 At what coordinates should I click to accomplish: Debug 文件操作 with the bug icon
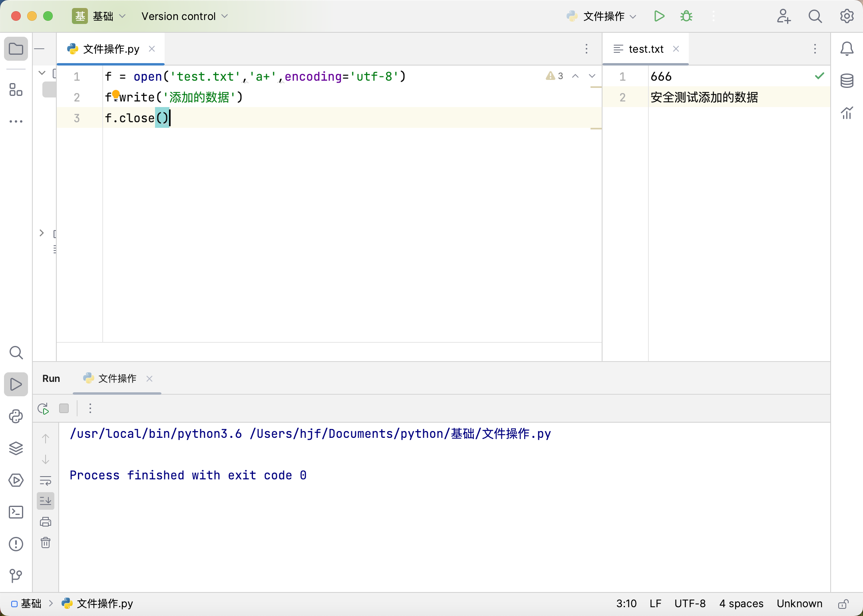click(686, 16)
